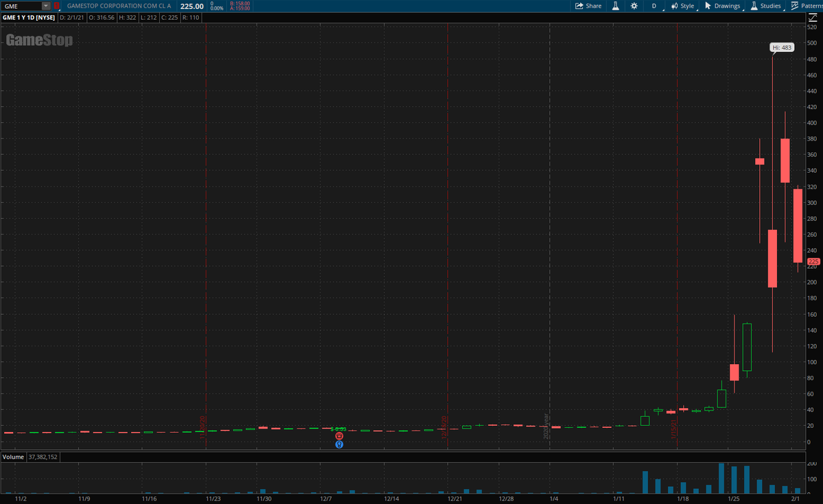Click into the GME symbol input field
This screenshot has height=504, width=823.
tap(21, 5)
